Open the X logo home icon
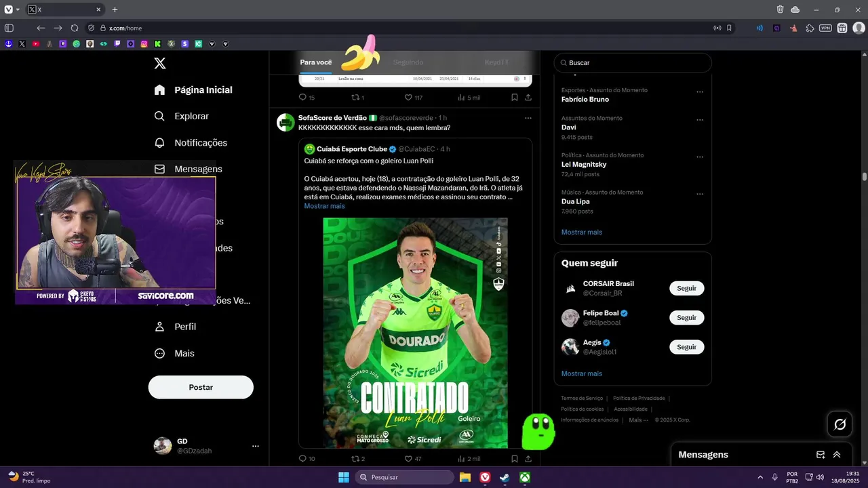 pyautogui.click(x=159, y=63)
